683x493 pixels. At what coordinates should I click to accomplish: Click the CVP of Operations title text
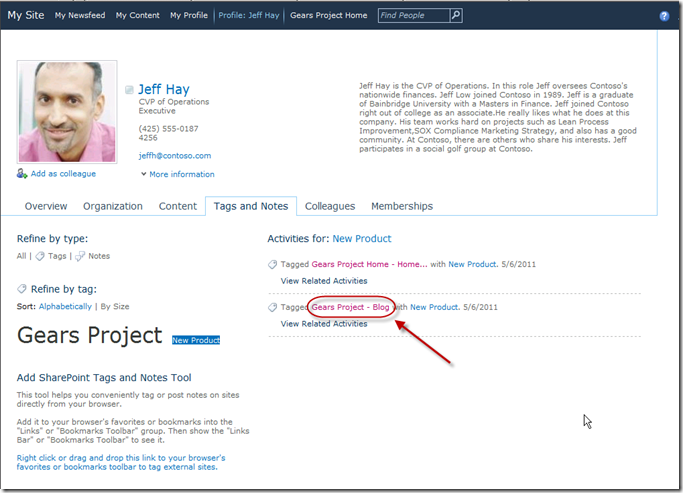point(174,102)
